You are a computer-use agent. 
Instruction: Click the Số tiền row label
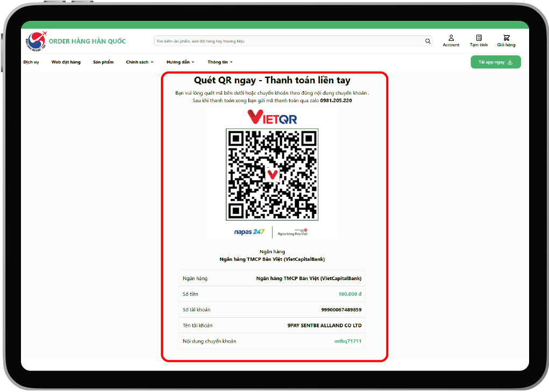point(190,294)
